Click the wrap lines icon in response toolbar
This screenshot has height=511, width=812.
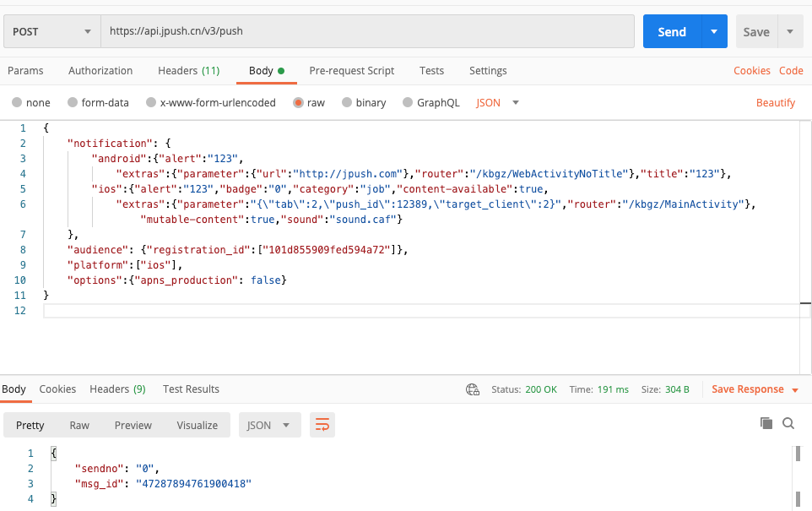322,425
